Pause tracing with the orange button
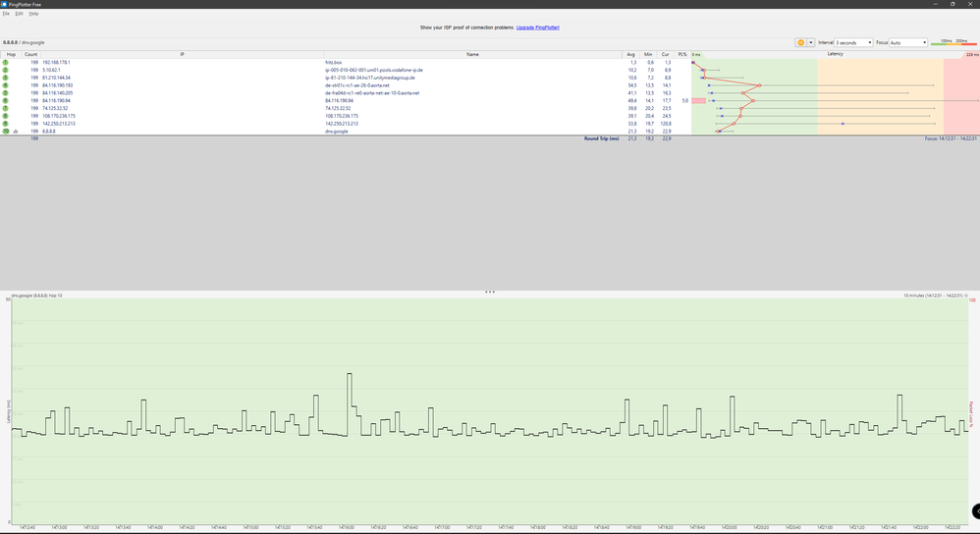The image size is (980, 534). click(x=800, y=42)
